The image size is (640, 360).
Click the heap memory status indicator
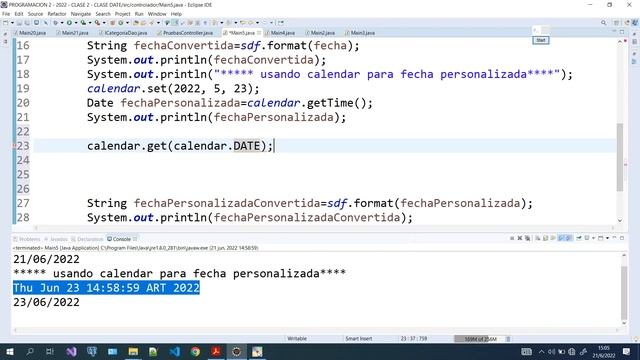[480, 339]
